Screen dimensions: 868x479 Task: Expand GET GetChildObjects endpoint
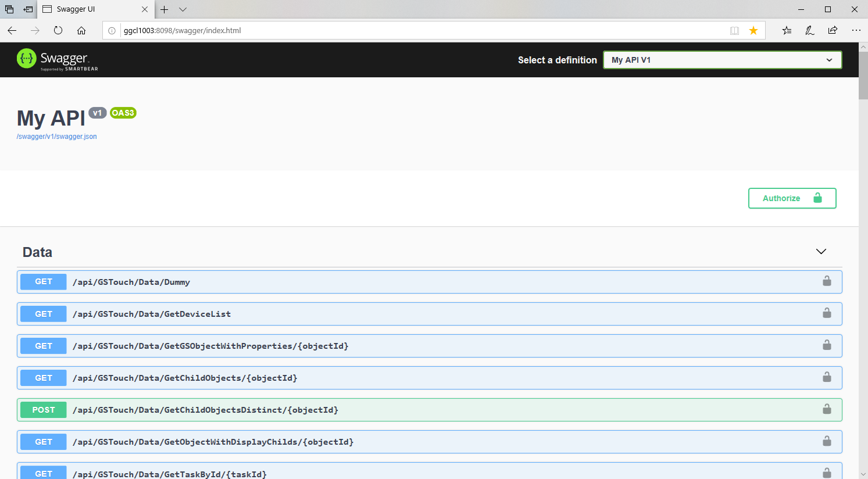(x=430, y=378)
